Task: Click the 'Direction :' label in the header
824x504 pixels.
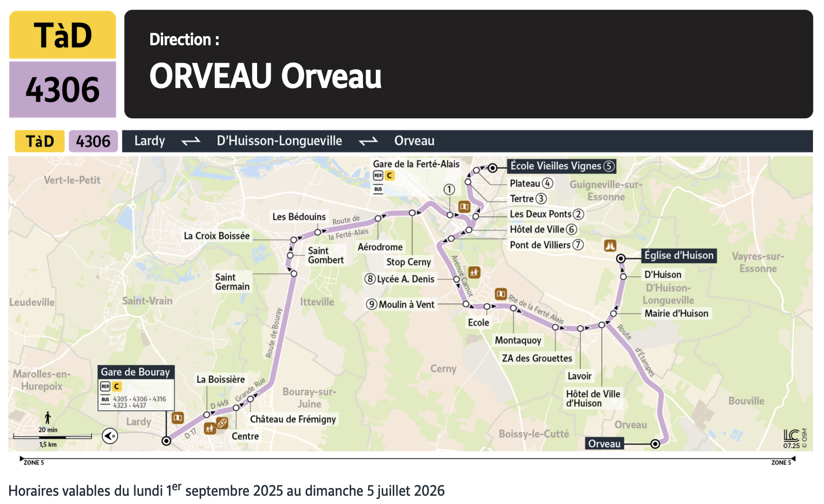Action: (184, 40)
